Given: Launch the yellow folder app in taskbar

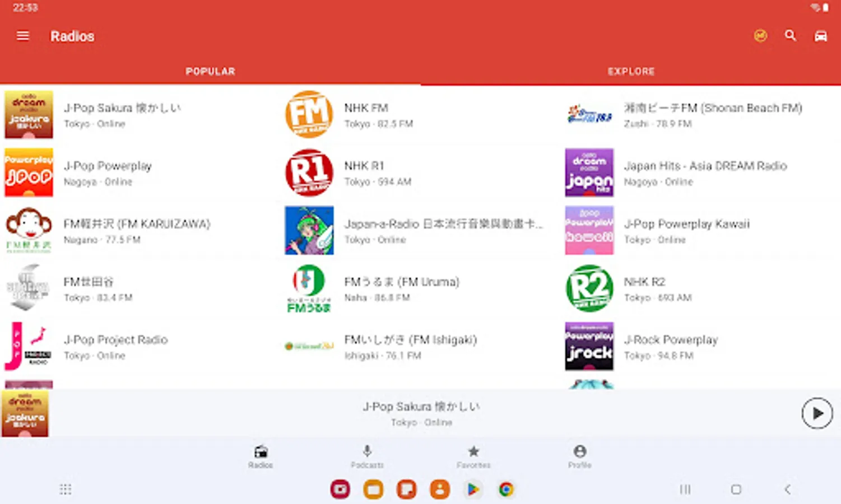Looking at the screenshot, I should click(373, 489).
